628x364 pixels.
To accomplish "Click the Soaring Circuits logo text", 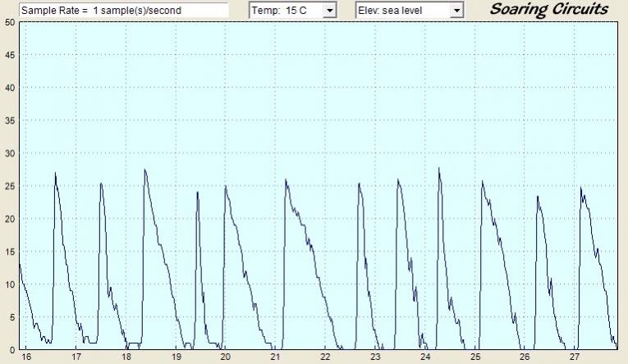I will pos(548,9).
